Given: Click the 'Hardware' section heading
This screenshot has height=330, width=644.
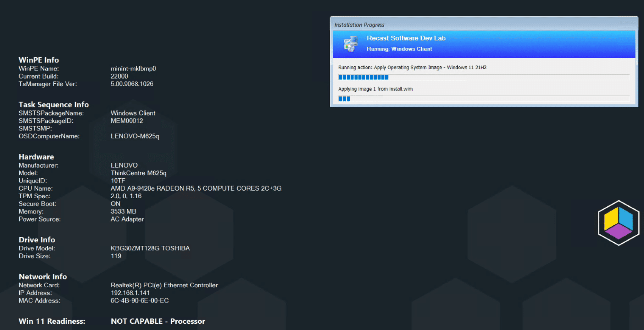Looking at the screenshot, I should point(36,157).
